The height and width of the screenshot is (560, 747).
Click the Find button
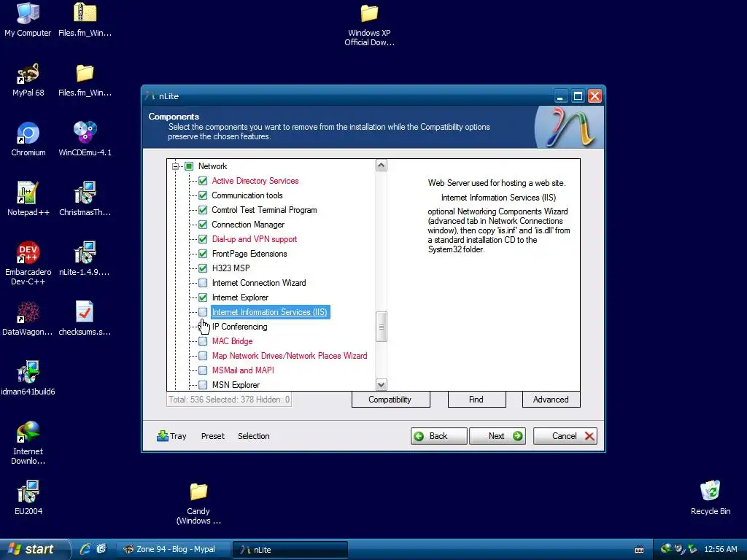pos(477,400)
